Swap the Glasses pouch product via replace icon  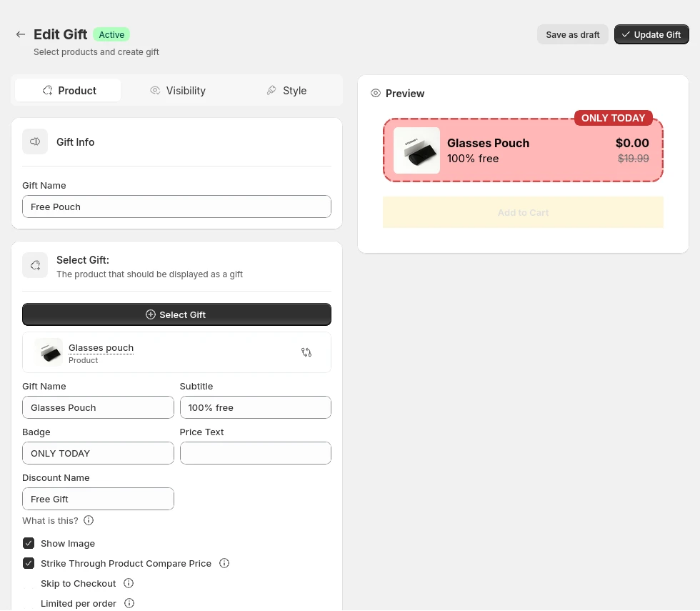(x=306, y=352)
